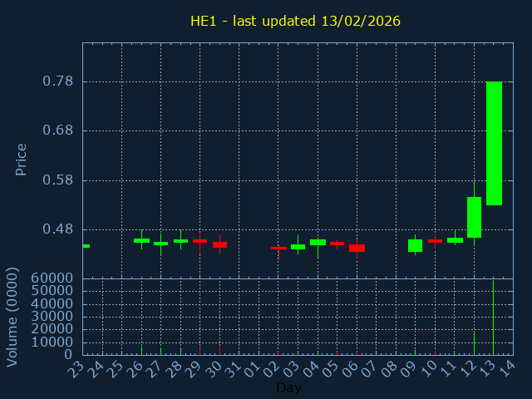Select the green volume bar for day 12

[x=474, y=343]
